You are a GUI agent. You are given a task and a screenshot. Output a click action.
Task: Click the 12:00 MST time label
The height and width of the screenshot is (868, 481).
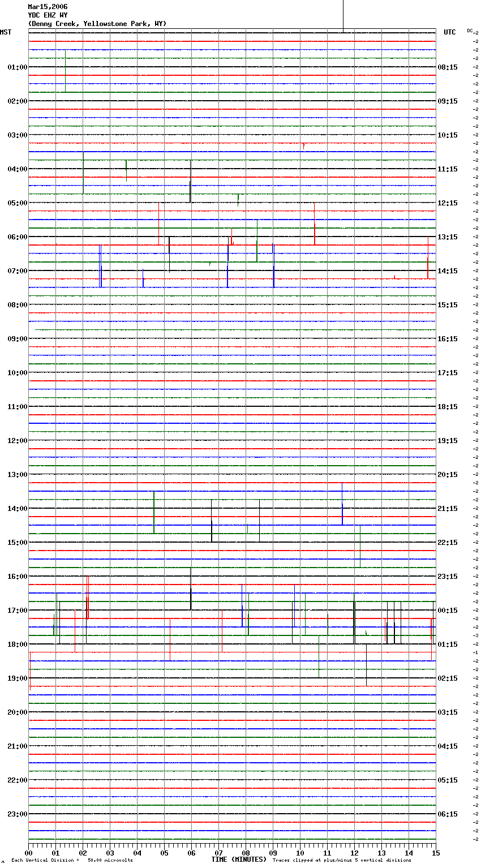point(18,441)
